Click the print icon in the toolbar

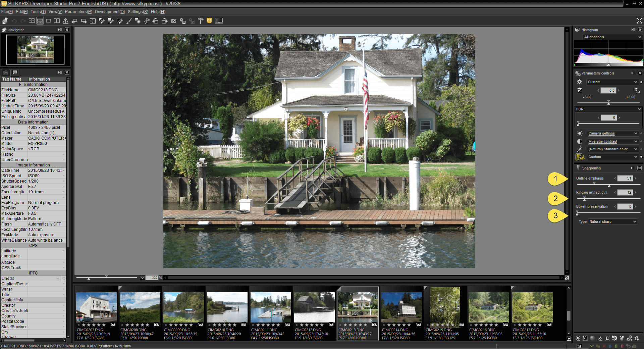pyautogui.click(x=5, y=21)
